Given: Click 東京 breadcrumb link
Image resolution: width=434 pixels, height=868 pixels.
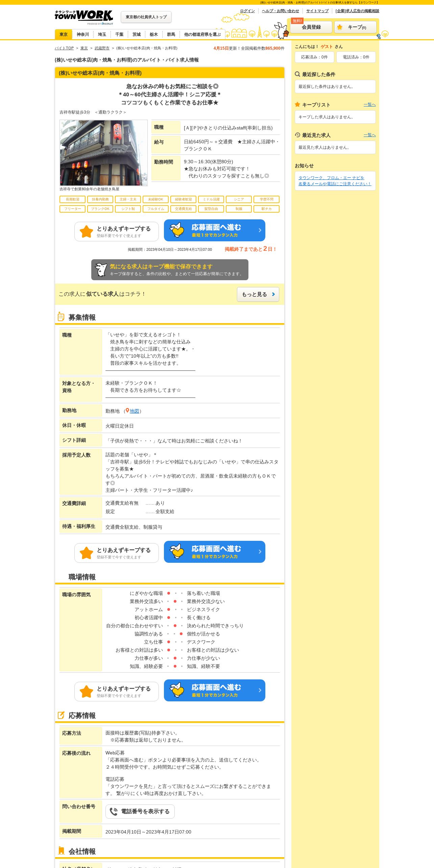Looking at the screenshot, I should (84, 48).
